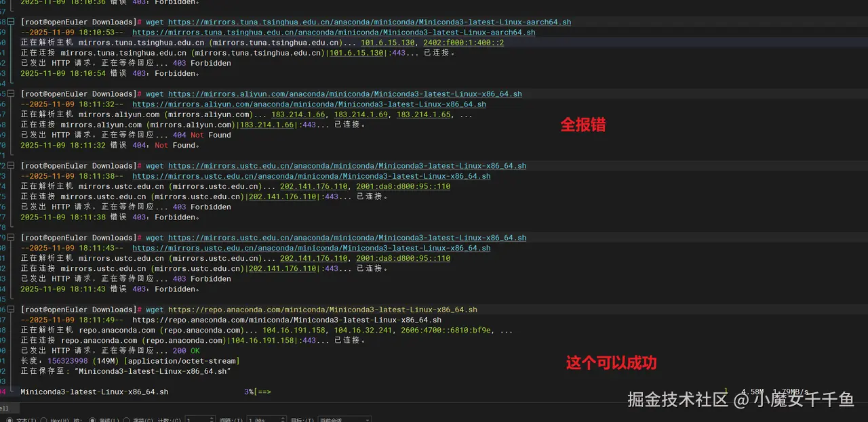Open the aliyun URL in the wget command
This screenshot has height=422, width=868.
point(345,94)
